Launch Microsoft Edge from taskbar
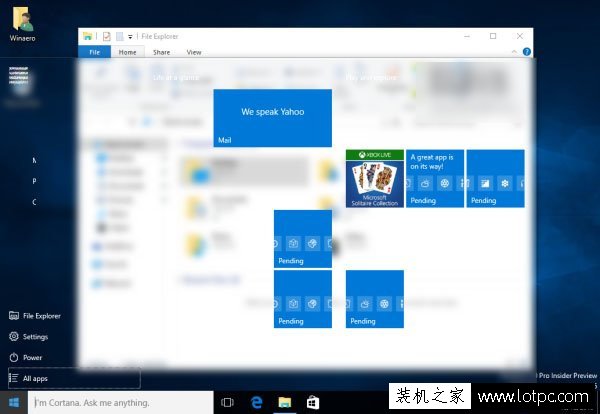600x414 pixels. tap(256, 403)
